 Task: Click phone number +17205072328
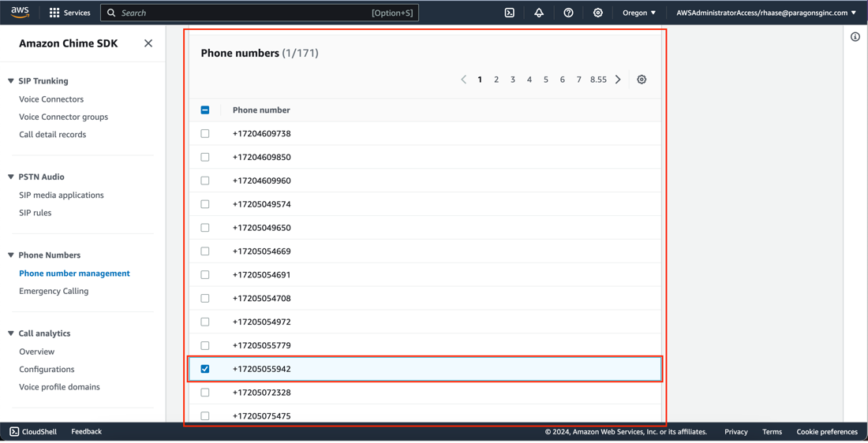click(x=262, y=393)
